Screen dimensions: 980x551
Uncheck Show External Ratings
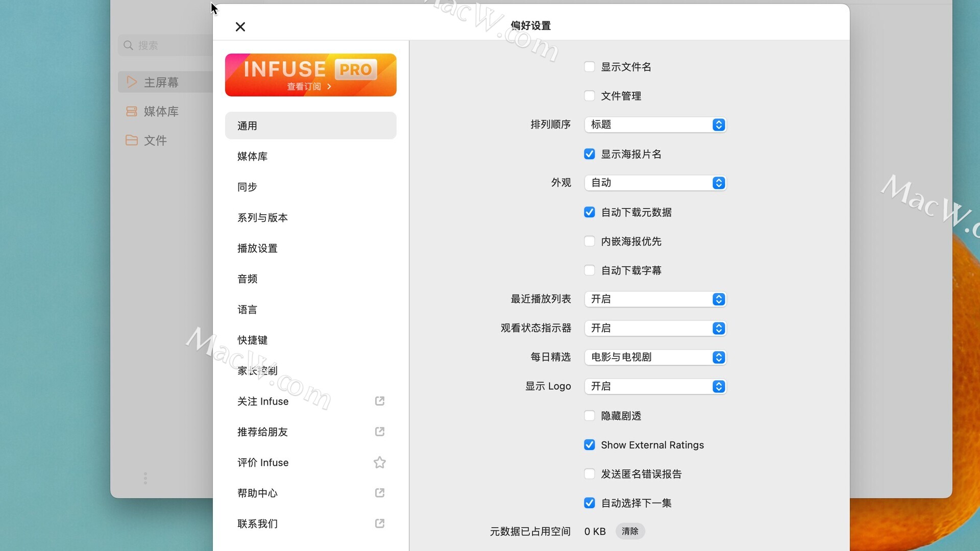[590, 445]
